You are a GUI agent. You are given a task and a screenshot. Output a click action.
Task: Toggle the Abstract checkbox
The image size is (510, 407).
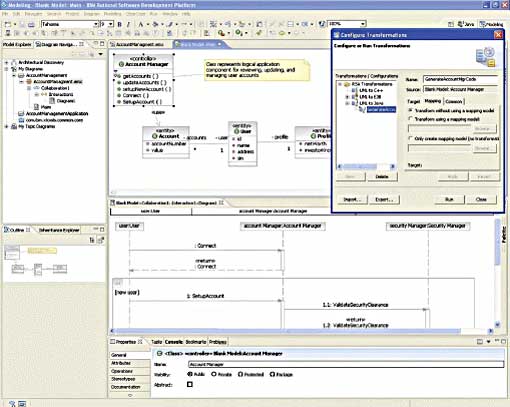click(190, 384)
